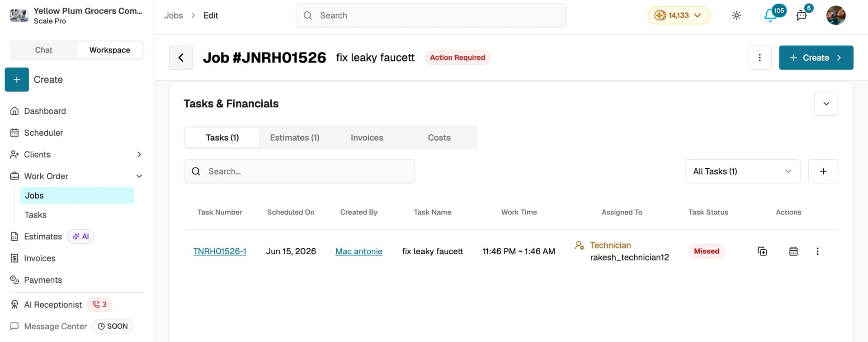868x342 pixels.
Task: Focus the tasks Search... field
Action: coord(299,171)
